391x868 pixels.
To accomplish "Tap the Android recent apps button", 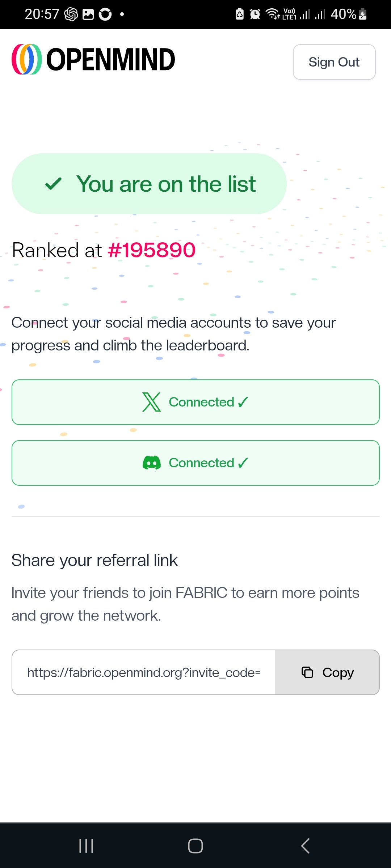I will (x=86, y=846).
